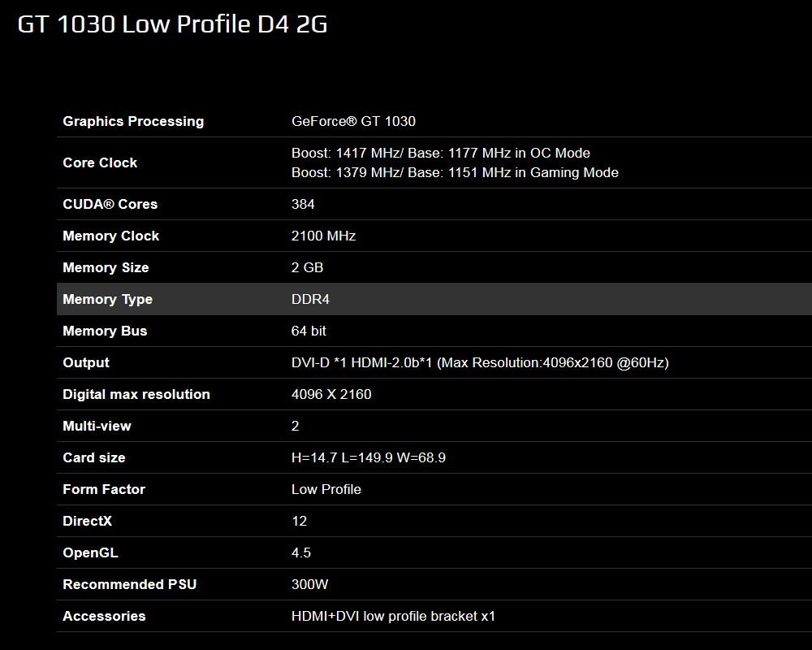812x650 pixels.
Task: Click the GeForce® GT 1030 value
Action: pyautogui.click(x=353, y=121)
